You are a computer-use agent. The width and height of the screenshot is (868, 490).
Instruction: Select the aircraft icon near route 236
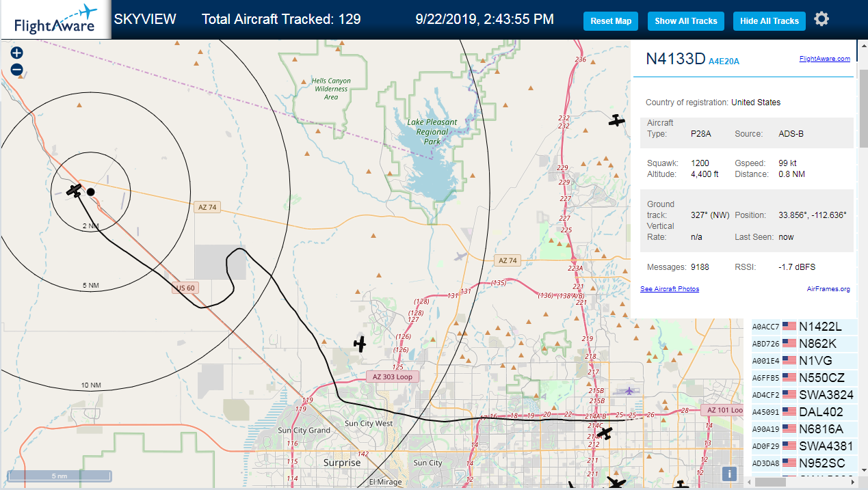617,121
